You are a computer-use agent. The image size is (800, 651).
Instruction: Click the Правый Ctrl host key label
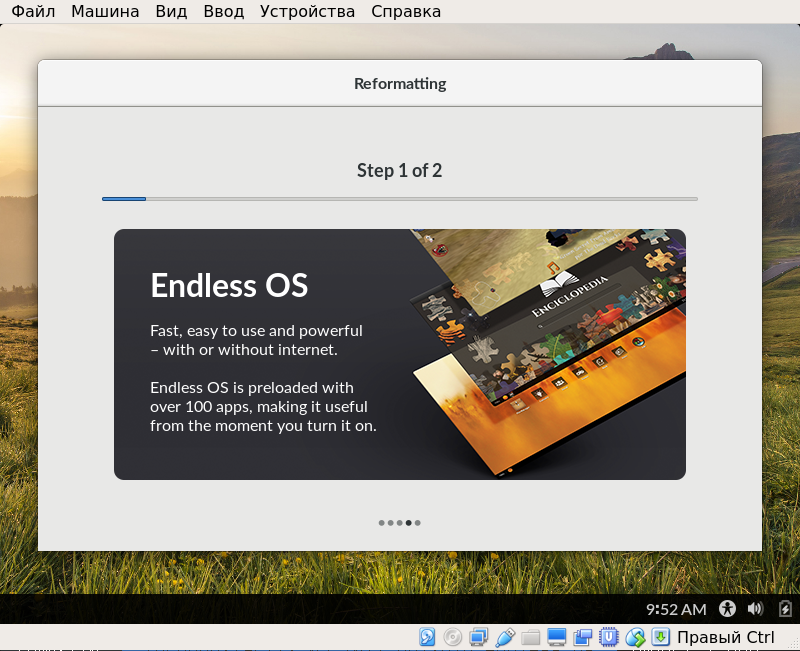(x=726, y=637)
